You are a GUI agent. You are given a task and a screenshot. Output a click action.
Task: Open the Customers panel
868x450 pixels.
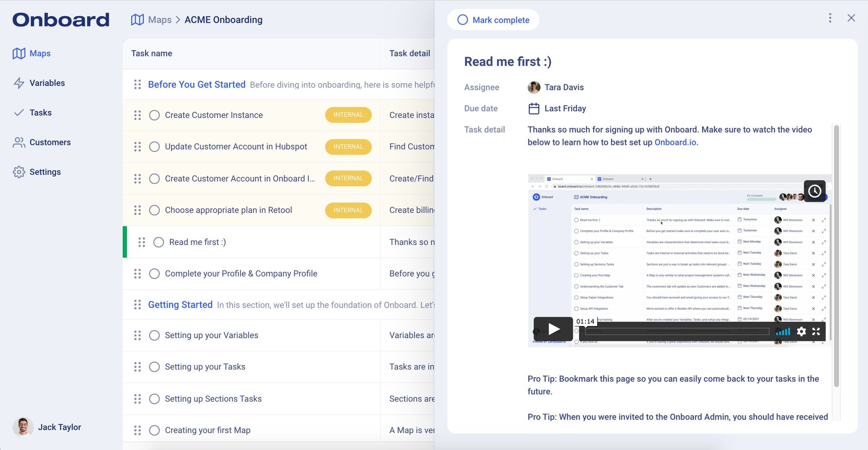(50, 142)
